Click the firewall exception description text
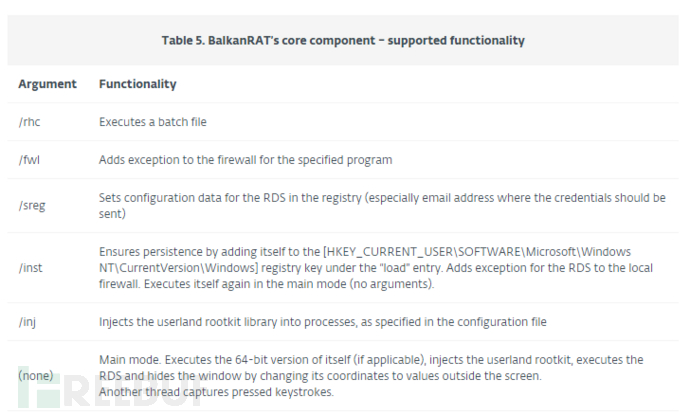This screenshot has height=415, width=690. pyautogui.click(x=246, y=160)
